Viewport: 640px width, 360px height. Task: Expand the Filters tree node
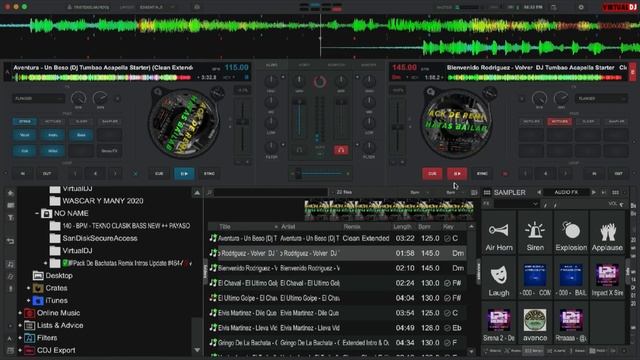[20, 338]
